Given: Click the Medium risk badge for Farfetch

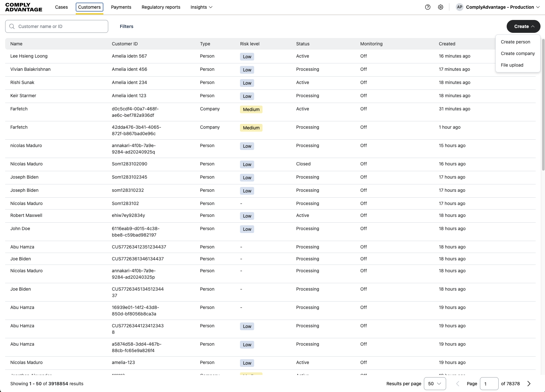Looking at the screenshot, I should click(251, 109).
